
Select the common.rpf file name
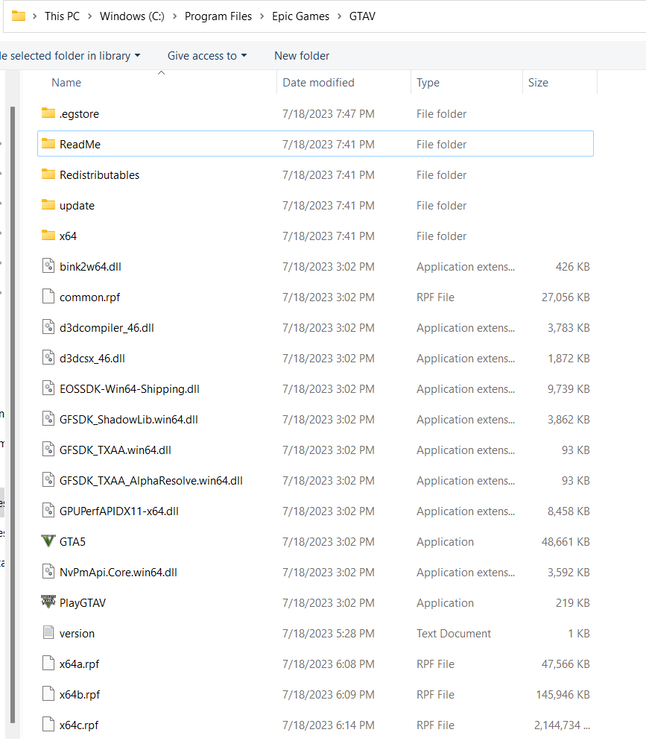click(x=89, y=297)
